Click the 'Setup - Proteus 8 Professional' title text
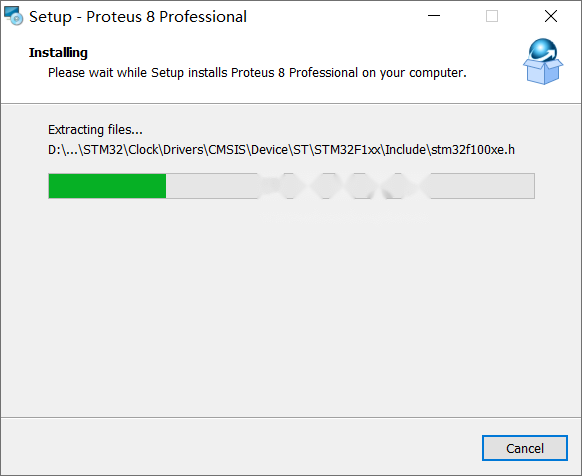 pyautogui.click(x=138, y=17)
